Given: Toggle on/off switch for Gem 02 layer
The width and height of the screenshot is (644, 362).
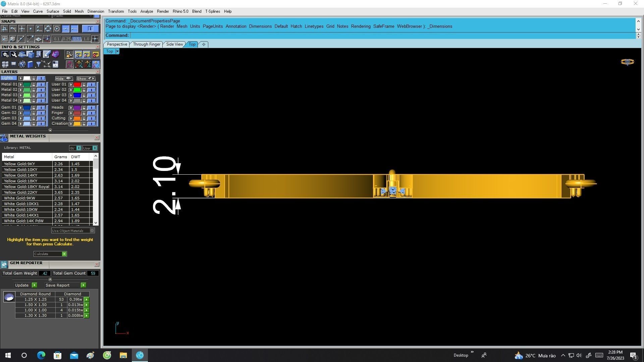Looking at the screenshot, I should (x=41, y=113).
